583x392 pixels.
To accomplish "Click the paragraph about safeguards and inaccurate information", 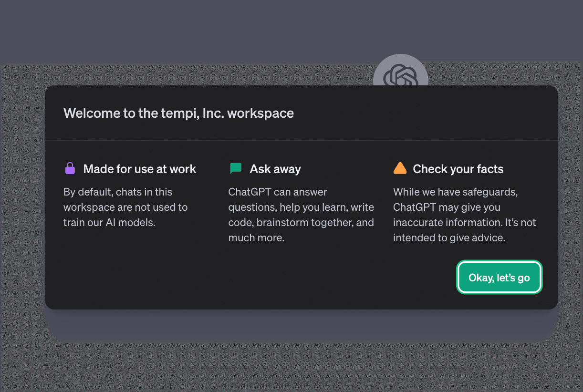I will tap(464, 215).
